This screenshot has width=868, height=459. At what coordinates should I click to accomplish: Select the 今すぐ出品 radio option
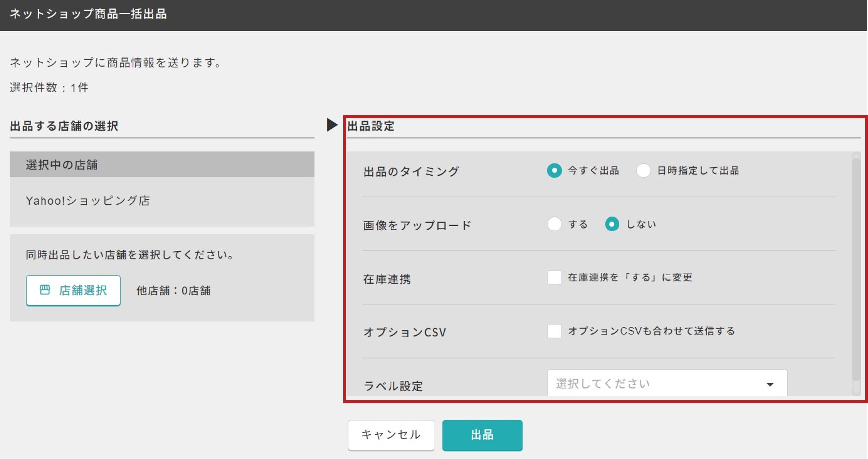point(554,171)
